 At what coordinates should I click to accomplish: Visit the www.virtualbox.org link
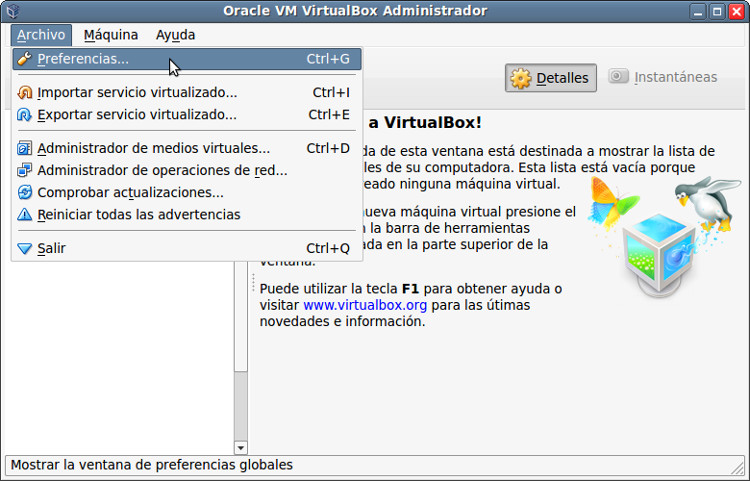[365, 305]
